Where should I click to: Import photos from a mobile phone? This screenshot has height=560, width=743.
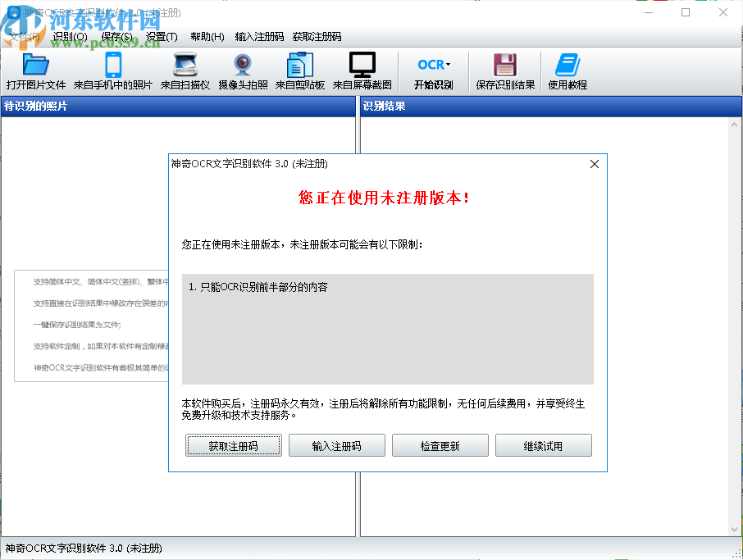[x=112, y=70]
